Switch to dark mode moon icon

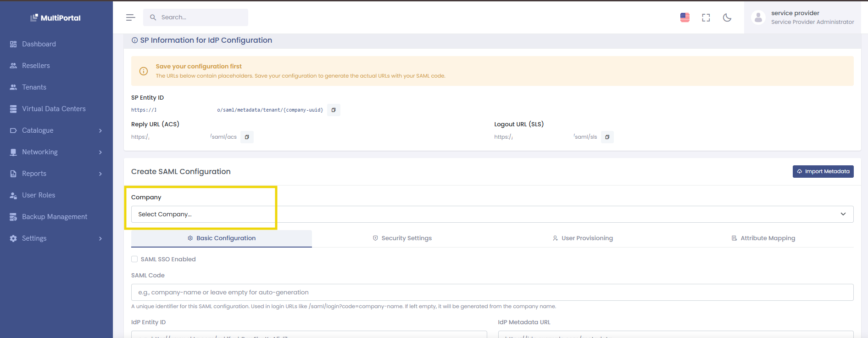pos(727,17)
